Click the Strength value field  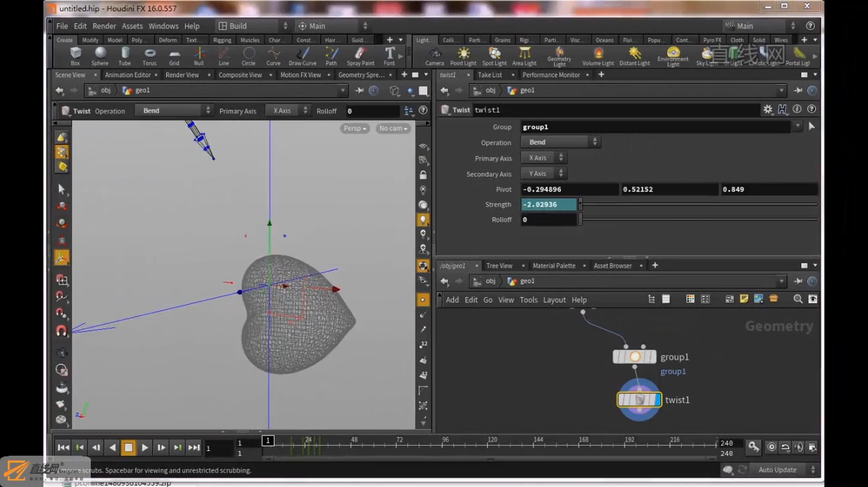[548, 204]
